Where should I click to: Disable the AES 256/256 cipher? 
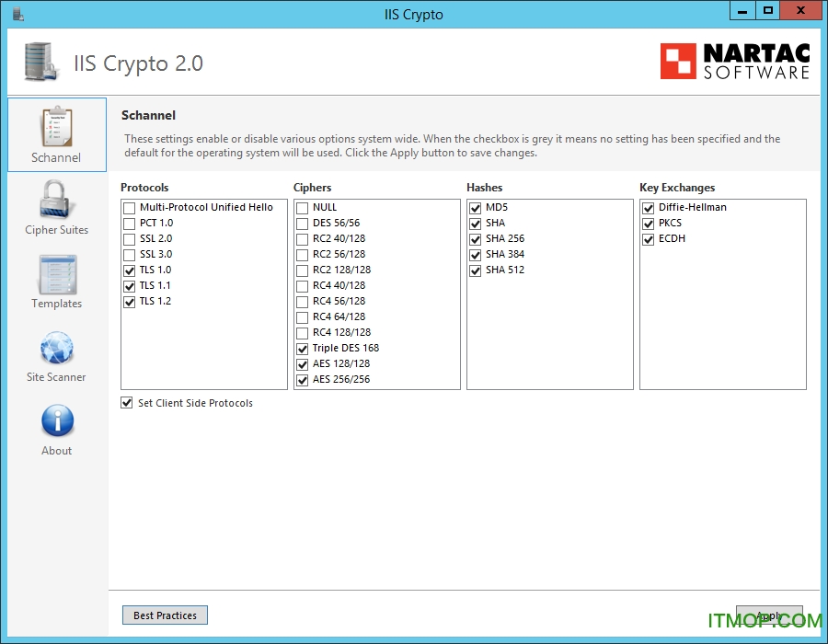(x=302, y=379)
